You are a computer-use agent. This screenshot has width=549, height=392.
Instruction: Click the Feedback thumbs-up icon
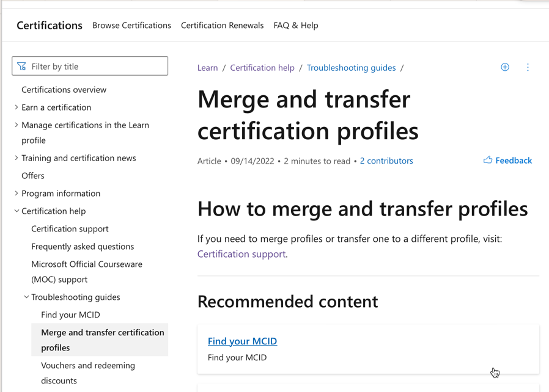[x=488, y=160]
